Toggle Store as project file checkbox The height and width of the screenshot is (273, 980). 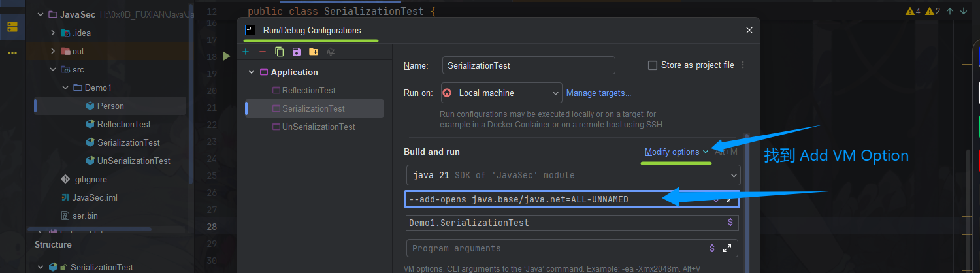[652, 65]
